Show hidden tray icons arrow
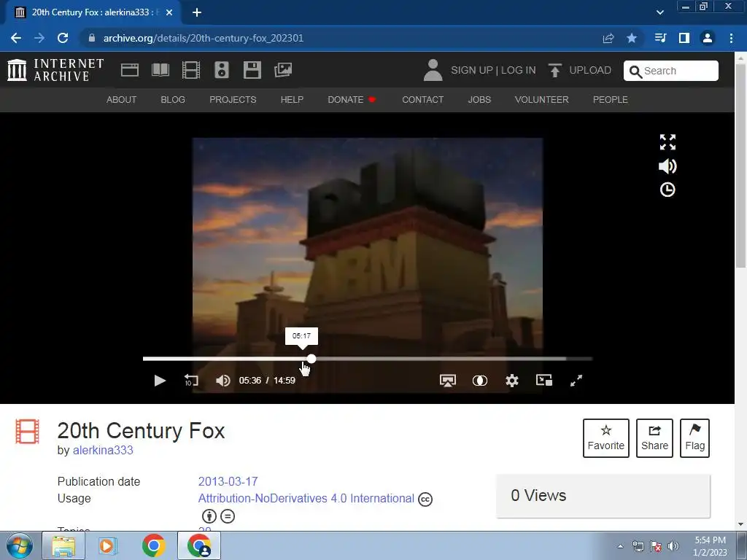747x560 pixels. coord(620,546)
